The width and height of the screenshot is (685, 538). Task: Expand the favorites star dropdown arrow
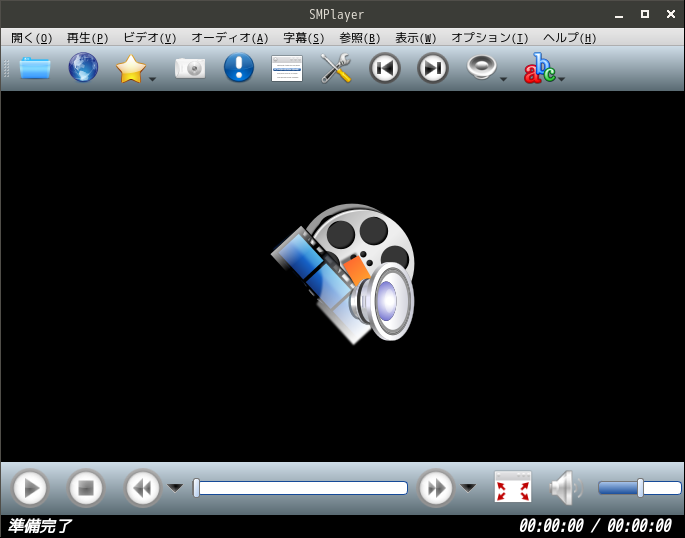pos(152,79)
